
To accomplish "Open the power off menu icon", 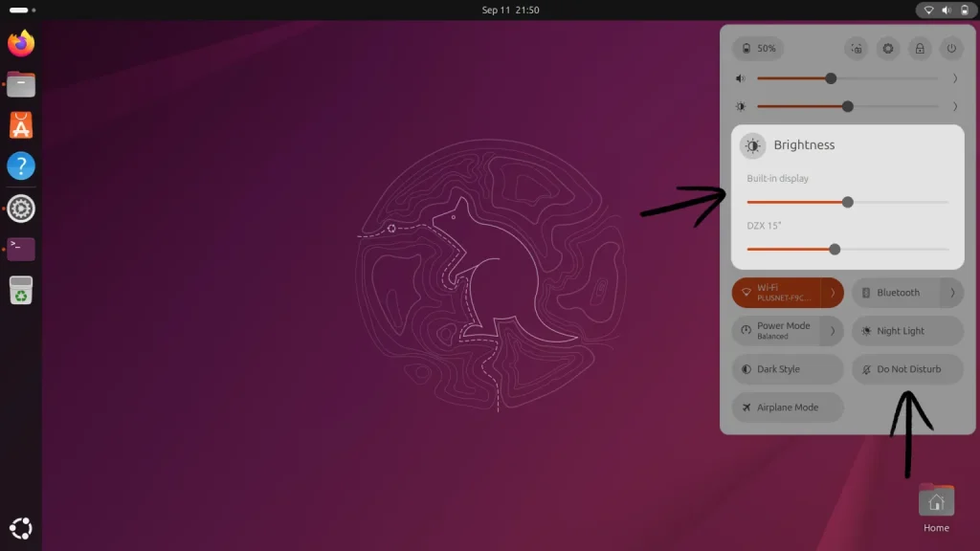I will 950,48.
